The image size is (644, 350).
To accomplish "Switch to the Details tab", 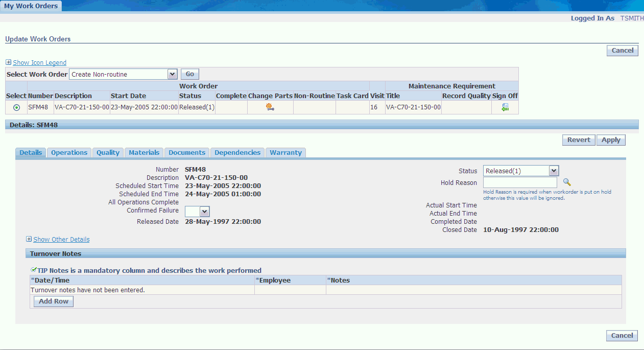I will tap(31, 152).
